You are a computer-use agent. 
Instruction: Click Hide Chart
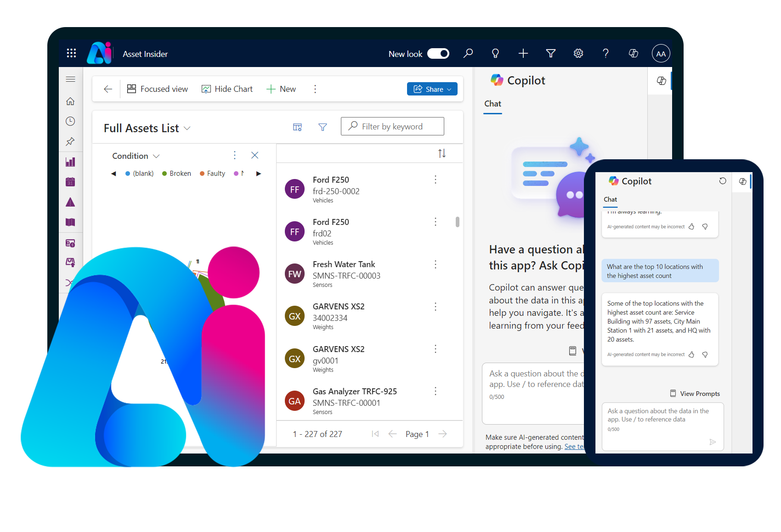click(x=227, y=89)
